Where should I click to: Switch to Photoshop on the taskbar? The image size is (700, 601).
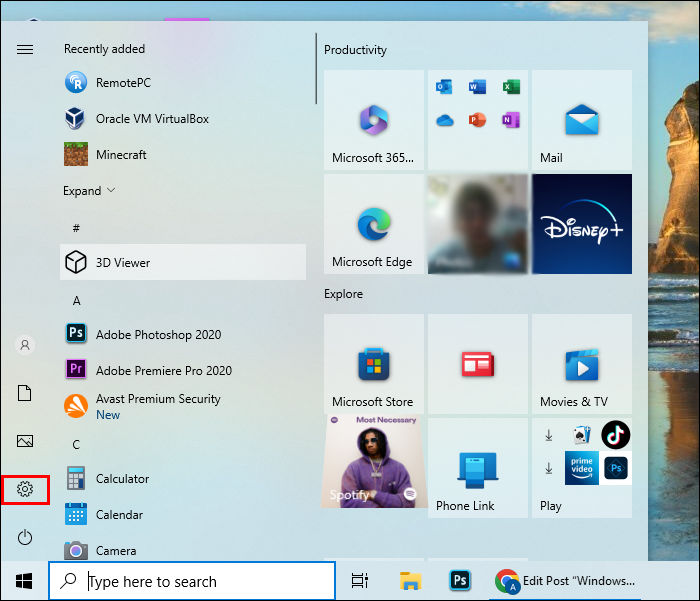tap(460, 580)
